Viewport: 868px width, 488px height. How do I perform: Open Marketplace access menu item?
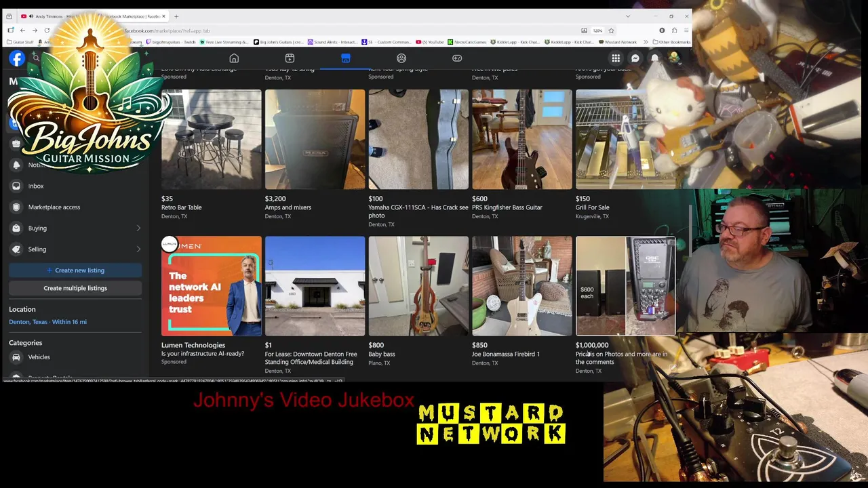coord(75,207)
